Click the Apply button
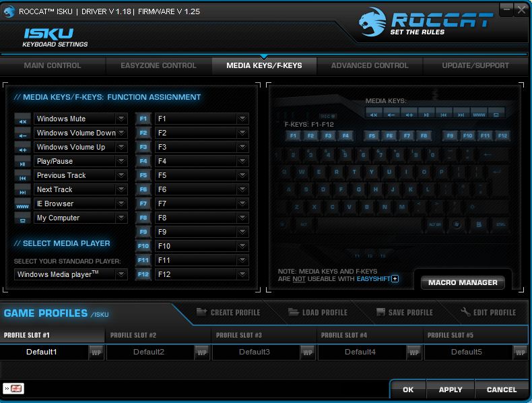Viewport: 532px width, 403px height. click(451, 390)
